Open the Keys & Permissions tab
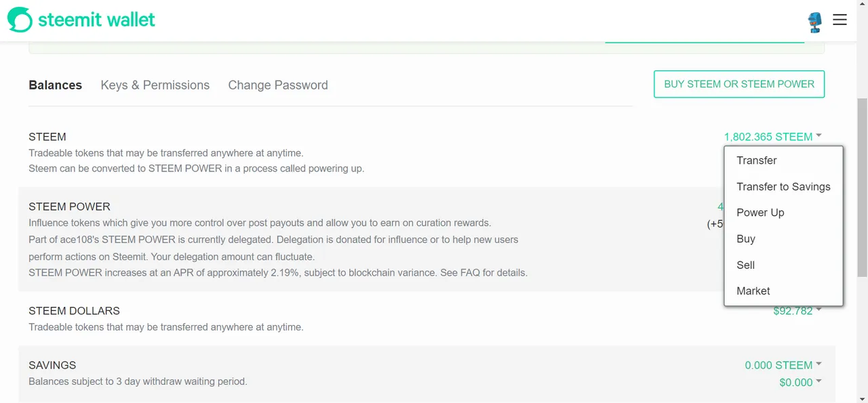The image size is (868, 403). point(155,85)
